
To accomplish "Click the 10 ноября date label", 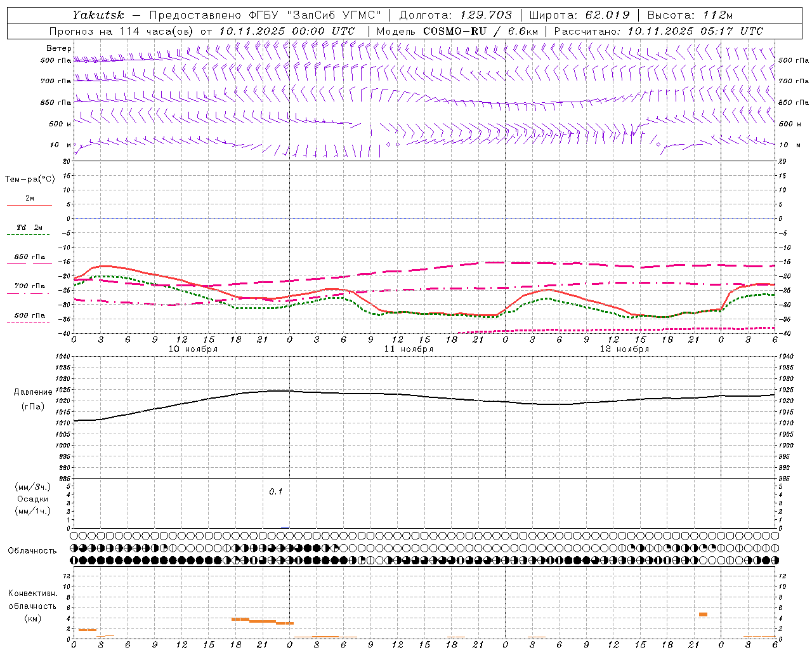I will pos(193,349).
